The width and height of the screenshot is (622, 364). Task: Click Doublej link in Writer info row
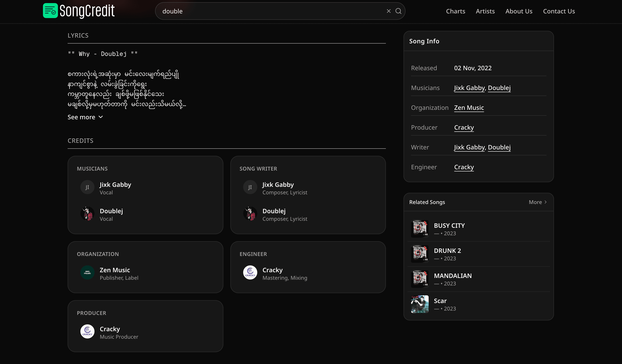[x=499, y=147]
